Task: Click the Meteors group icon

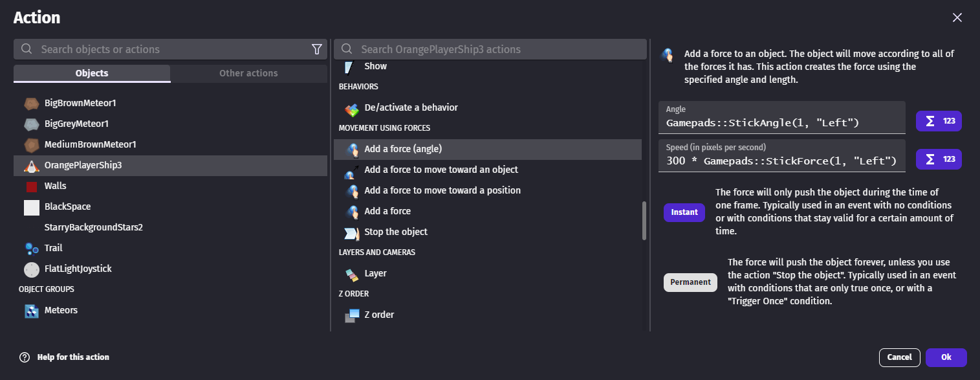Action: click(x=32, y=311)
